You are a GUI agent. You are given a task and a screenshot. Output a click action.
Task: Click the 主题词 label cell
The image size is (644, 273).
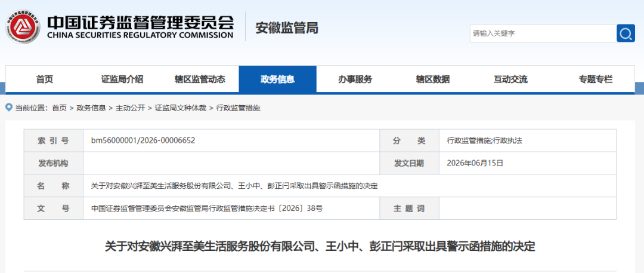(x=409, y=208)
